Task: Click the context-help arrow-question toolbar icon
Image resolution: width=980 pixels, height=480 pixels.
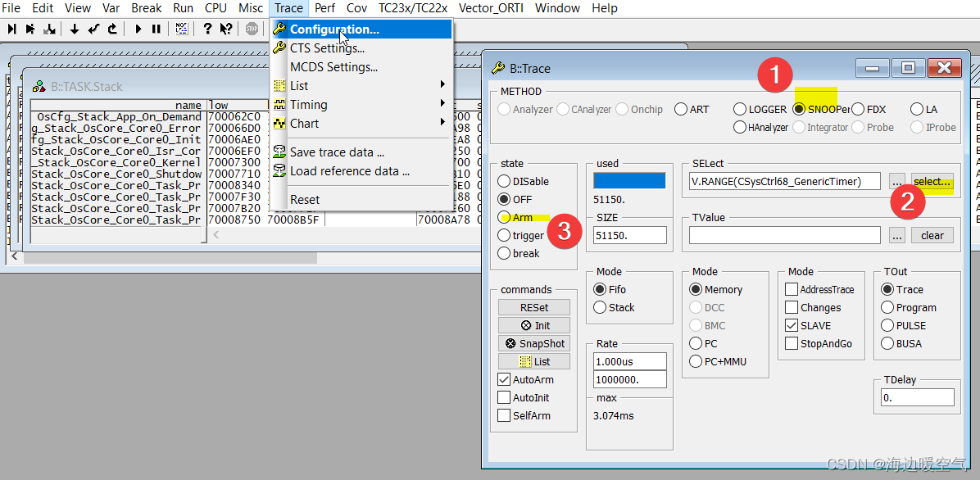Action: [227, 29]
